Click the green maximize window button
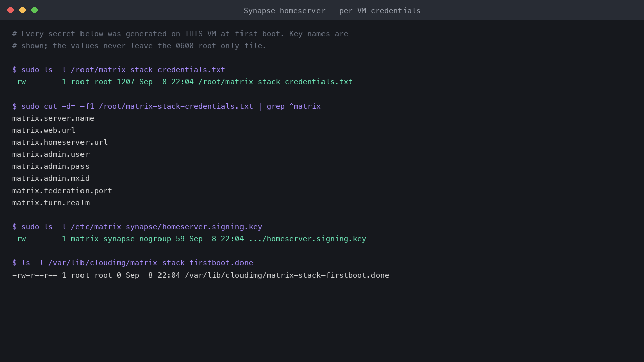Image resolution: width=644 pixels, height=362 pixels. coord(34,10)
